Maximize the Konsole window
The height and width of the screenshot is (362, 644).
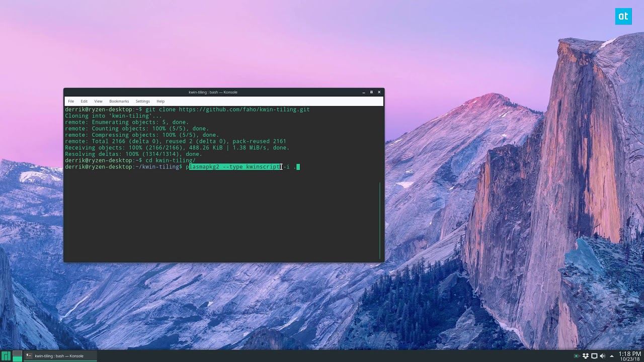(371, 92)
